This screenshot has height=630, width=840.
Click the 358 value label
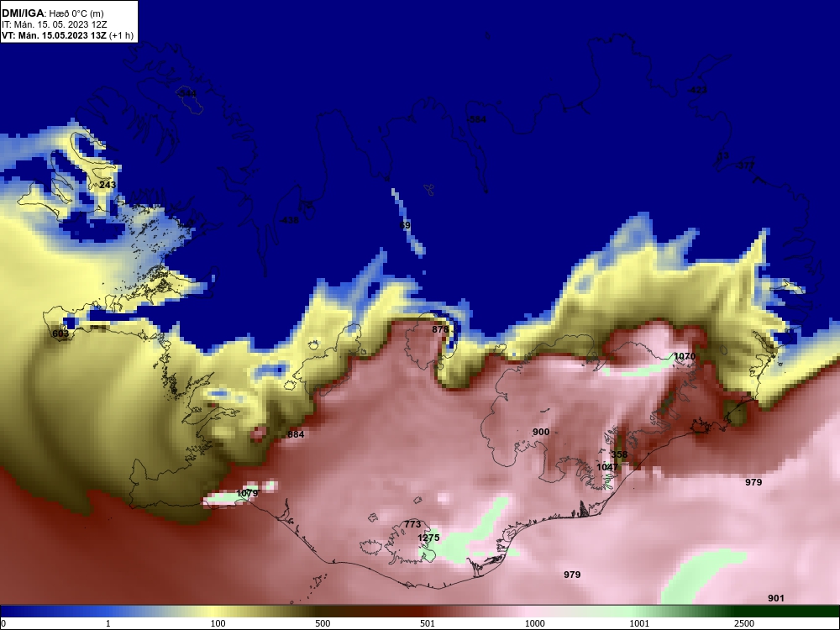[619, 454]
